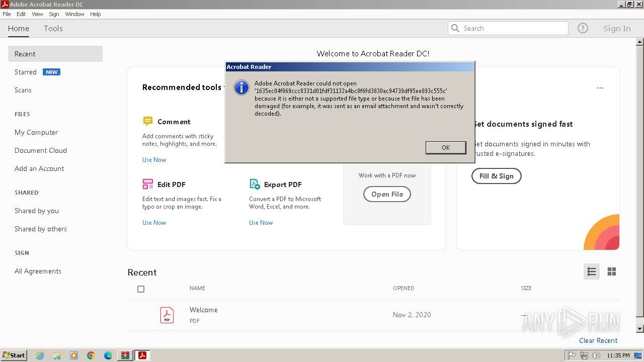Click the Action Center flag tray icon
The width and height of the screenshot is (644, 362).
click(x=572, y=355)
